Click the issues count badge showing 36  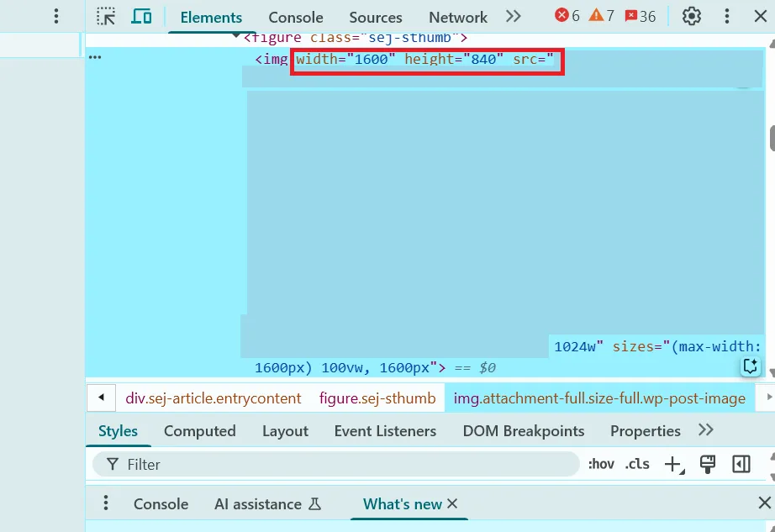(641, 16)
